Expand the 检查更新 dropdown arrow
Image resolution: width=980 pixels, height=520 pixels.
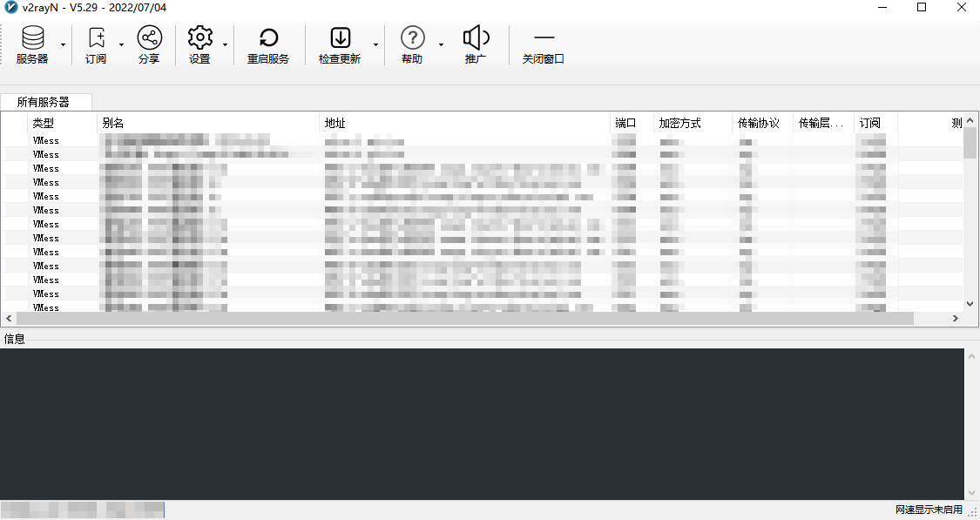click(x=375, y=45)
